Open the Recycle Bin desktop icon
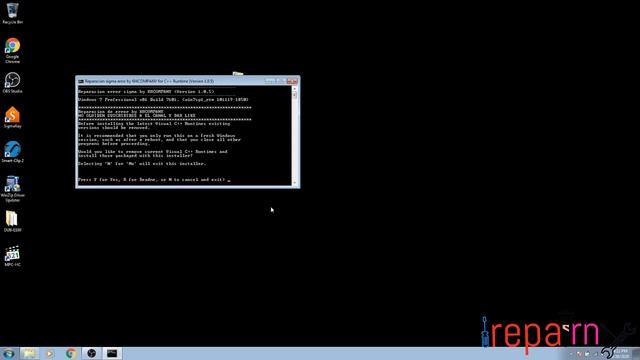Image resolution: width=640 pixels, height=360 pixels. click(x=12, y=13)
